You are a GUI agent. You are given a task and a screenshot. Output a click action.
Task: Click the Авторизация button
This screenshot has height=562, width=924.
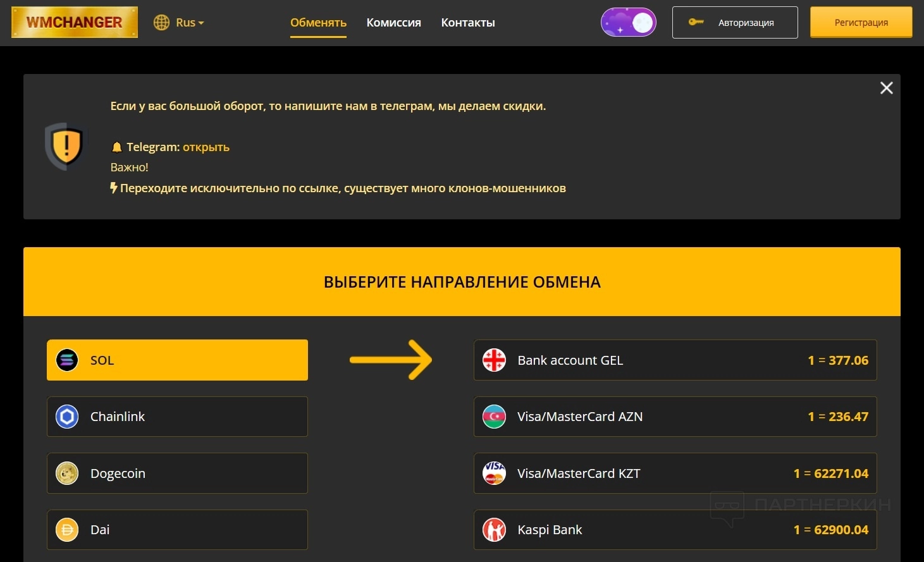point(735,22)
